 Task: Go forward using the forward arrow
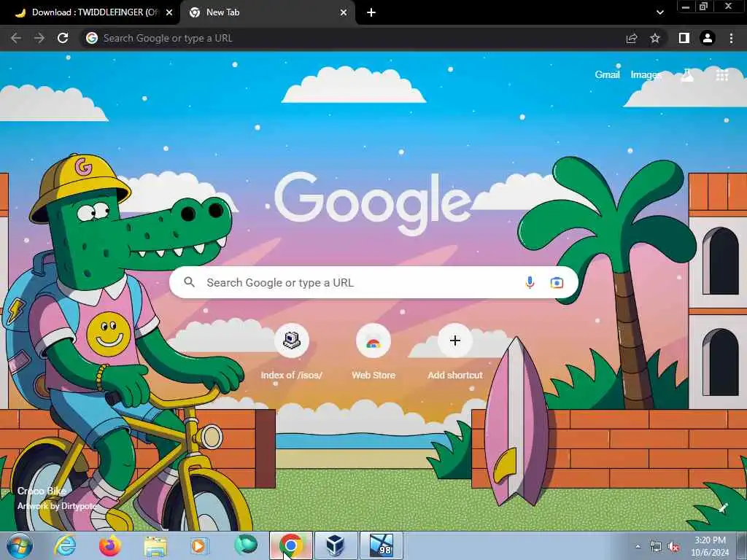[39, 38]
